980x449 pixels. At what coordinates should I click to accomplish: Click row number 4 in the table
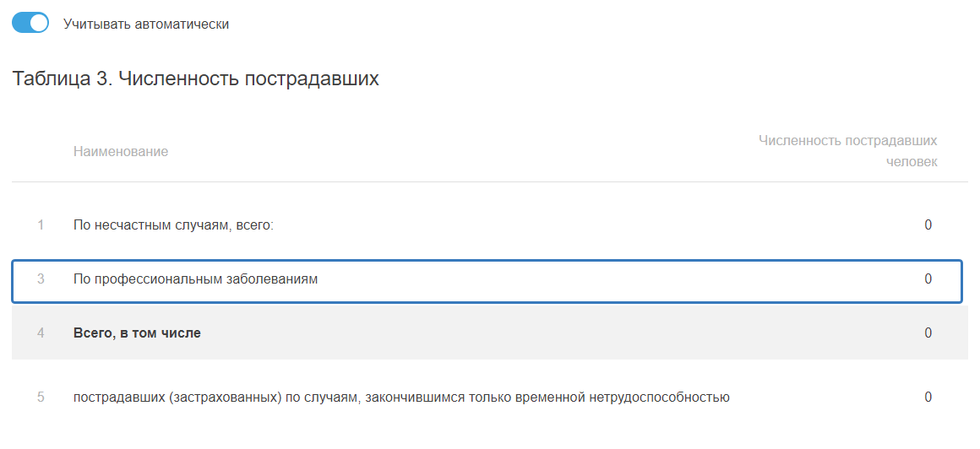pyautogui.click(x=41, y=333)
